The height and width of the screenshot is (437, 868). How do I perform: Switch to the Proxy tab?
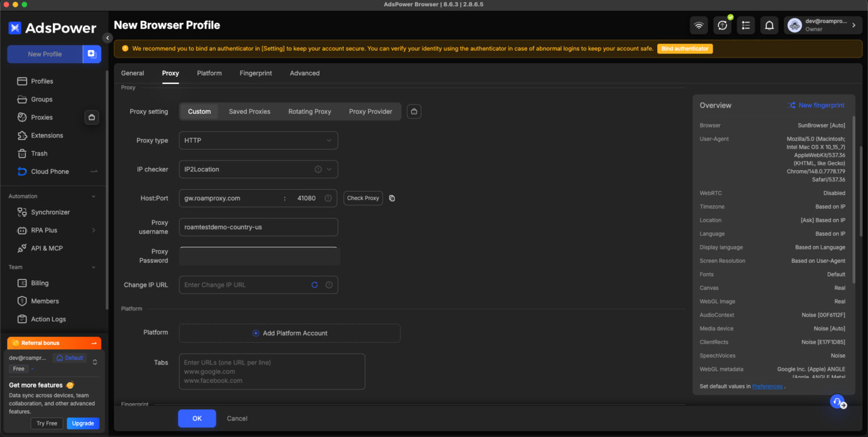[x=170, y=73]
